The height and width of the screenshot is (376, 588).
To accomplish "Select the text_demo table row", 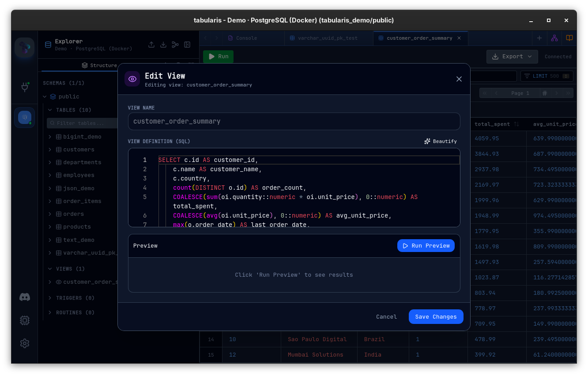I will tap(79, 240).
